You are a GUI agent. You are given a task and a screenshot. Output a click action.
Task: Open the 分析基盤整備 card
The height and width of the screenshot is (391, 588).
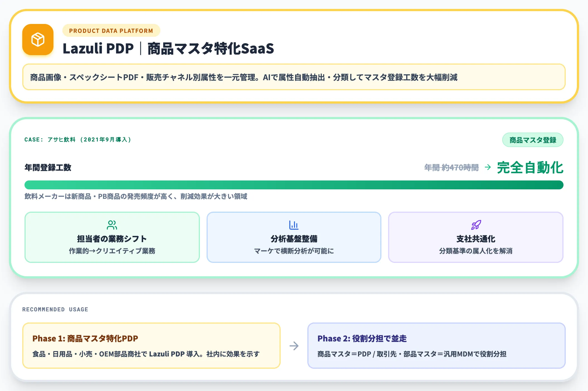coord(294,237)
